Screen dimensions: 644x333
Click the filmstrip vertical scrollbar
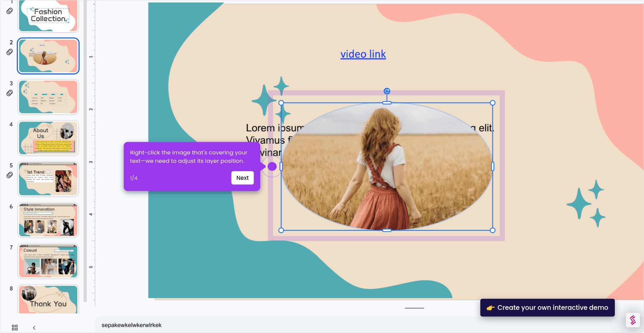point(85,151)
